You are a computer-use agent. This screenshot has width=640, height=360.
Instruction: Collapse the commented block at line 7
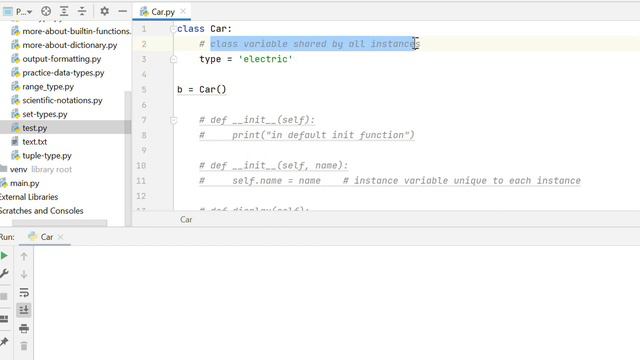(x=173, y=120)
